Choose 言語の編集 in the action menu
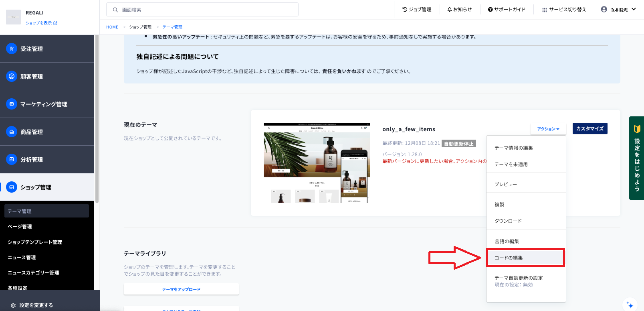The height and width of the screenshot is (311, 644). point(526,241)
